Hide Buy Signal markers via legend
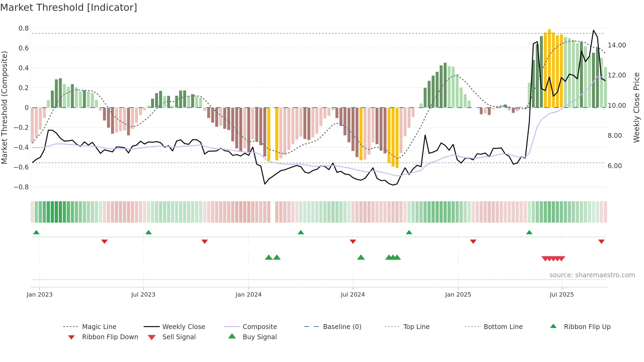Screen dimensions: 644x362 click(252, 337)
